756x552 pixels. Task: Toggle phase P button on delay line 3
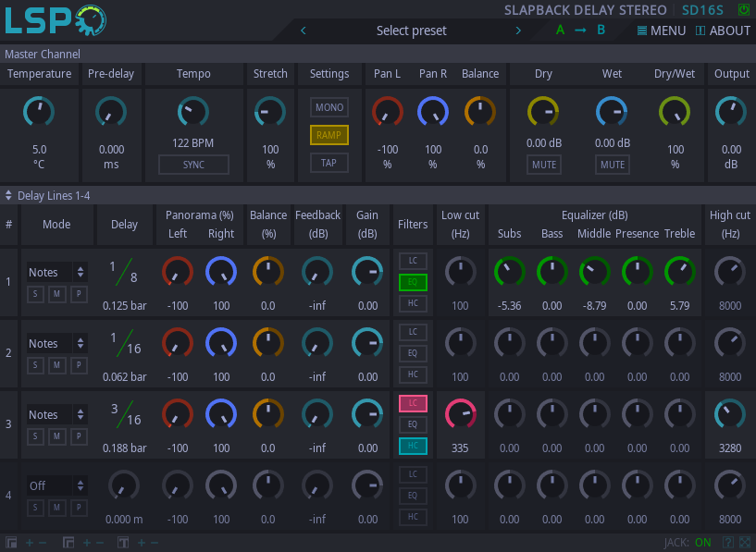pyautogui.click(x=79, y=436)
